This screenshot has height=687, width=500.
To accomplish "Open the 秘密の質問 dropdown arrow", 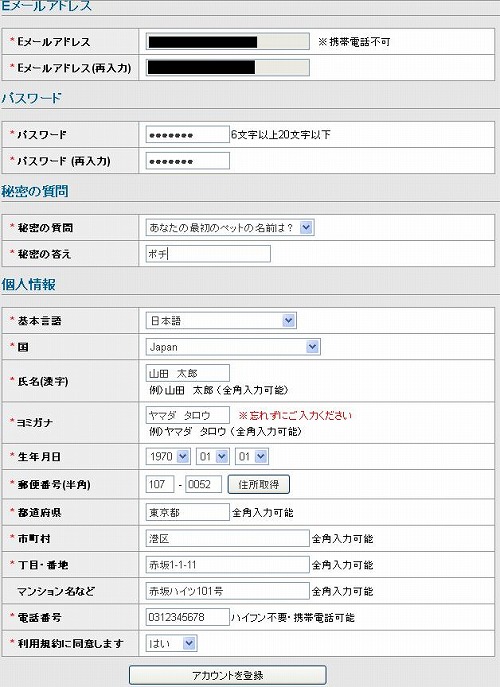I will click(306, 228).
